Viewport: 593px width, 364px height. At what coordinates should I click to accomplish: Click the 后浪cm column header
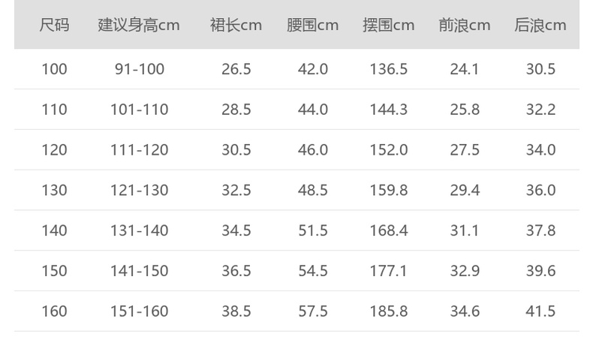540,25
